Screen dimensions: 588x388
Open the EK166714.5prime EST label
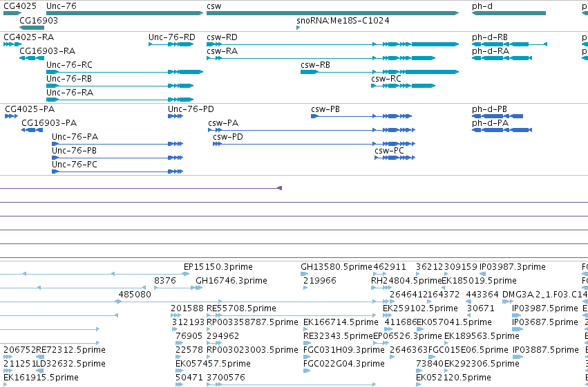[341, 322]
